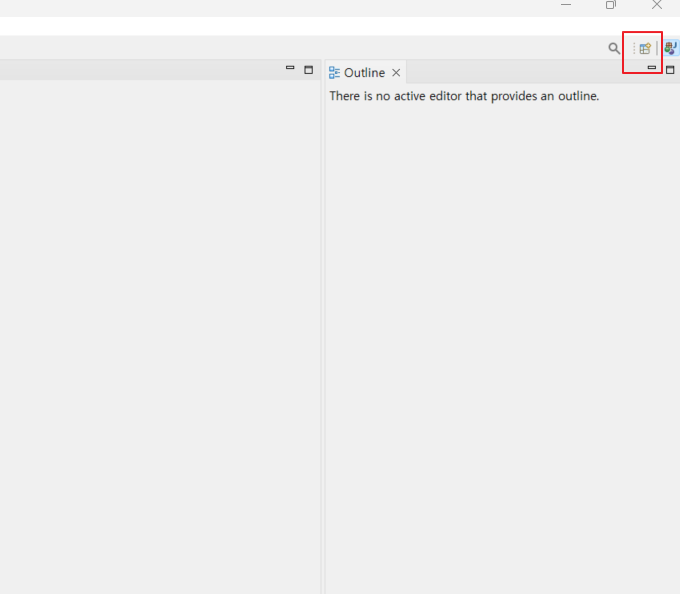Close the Eclipse application window
Screen dimensions: 680x594
pos(657,5)
